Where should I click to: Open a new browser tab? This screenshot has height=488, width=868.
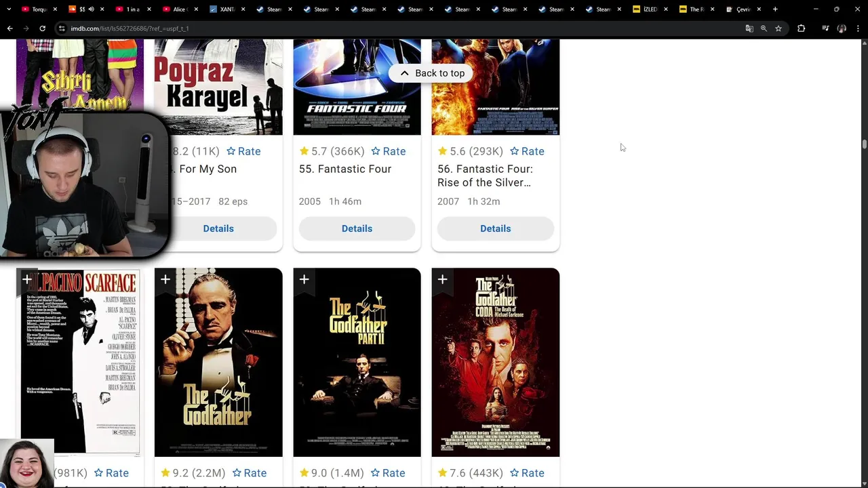775,9
